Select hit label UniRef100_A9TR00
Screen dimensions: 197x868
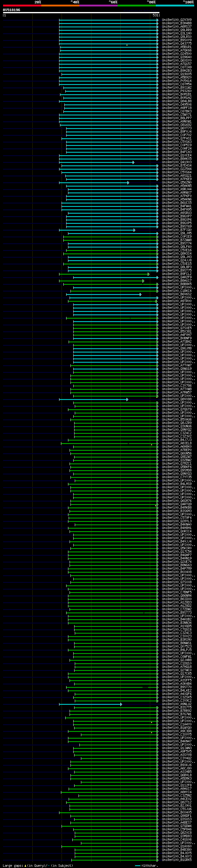coord(177,301)
